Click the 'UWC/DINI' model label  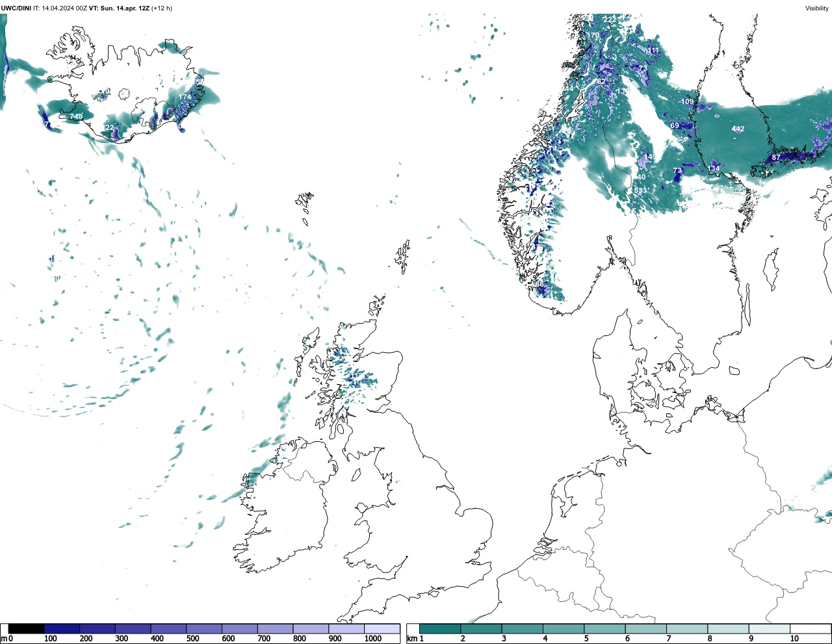coord(16,8)
